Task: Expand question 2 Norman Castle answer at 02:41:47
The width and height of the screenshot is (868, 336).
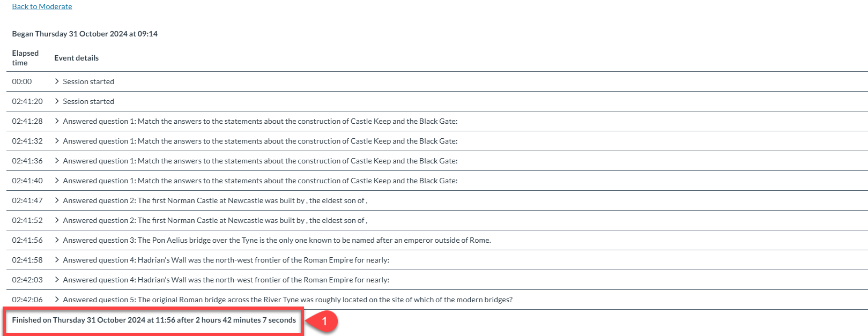Action: point(57,200)
